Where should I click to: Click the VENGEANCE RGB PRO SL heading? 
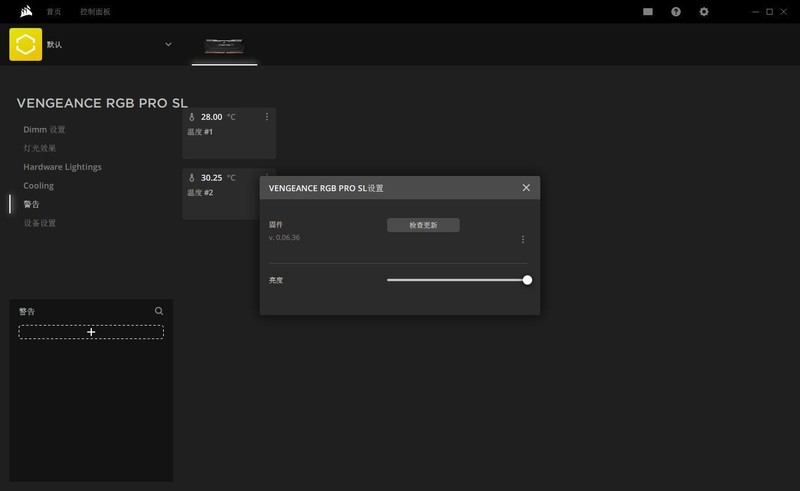102,103
